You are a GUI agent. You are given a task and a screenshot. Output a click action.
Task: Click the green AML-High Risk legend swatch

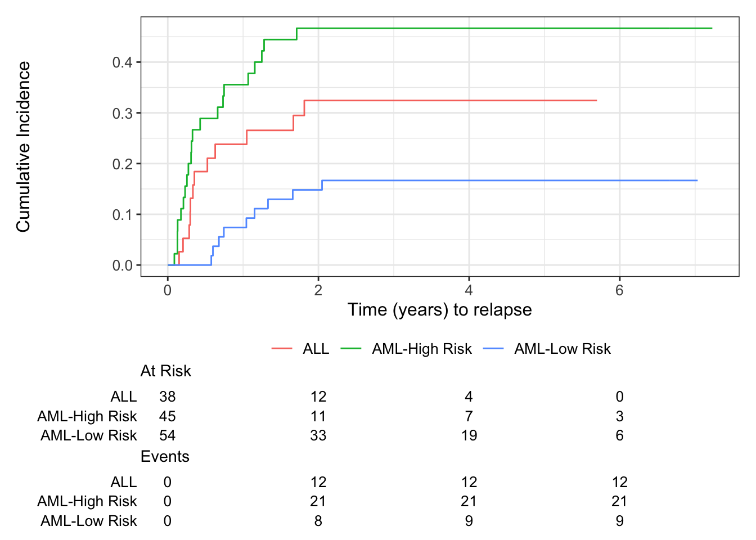(x=351, y=349)
